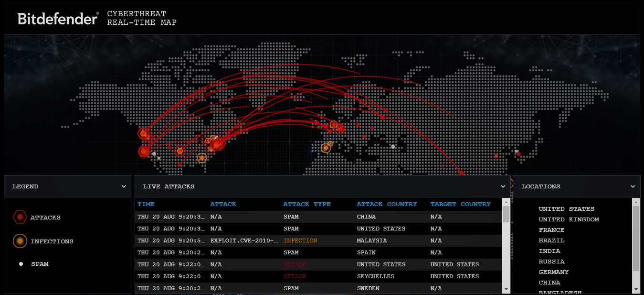The height and width of the screenshot is (295, 644).
Task: Click the Infections icon in the Legend
Action: click(20, 241)
